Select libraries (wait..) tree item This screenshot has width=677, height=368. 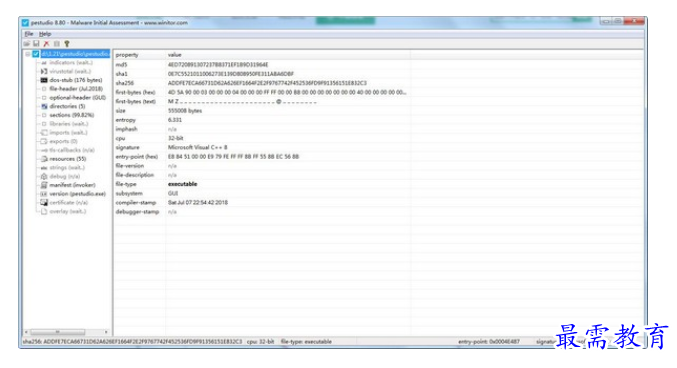[69, 124]
